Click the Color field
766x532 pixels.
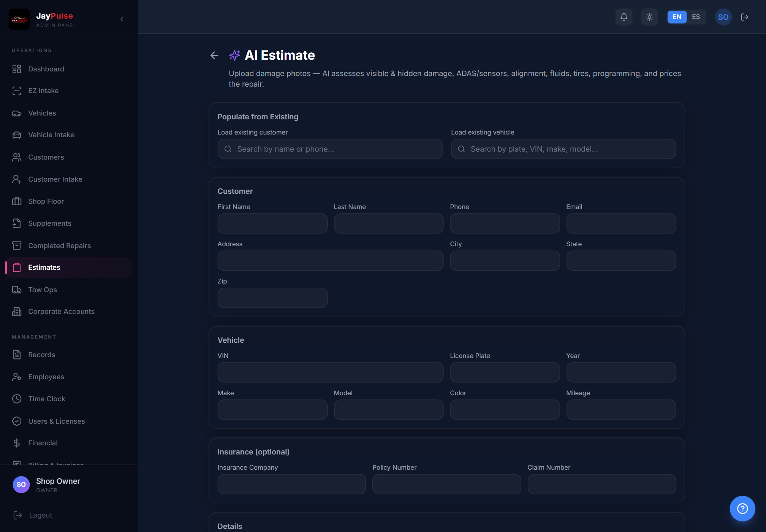point(505,410)
